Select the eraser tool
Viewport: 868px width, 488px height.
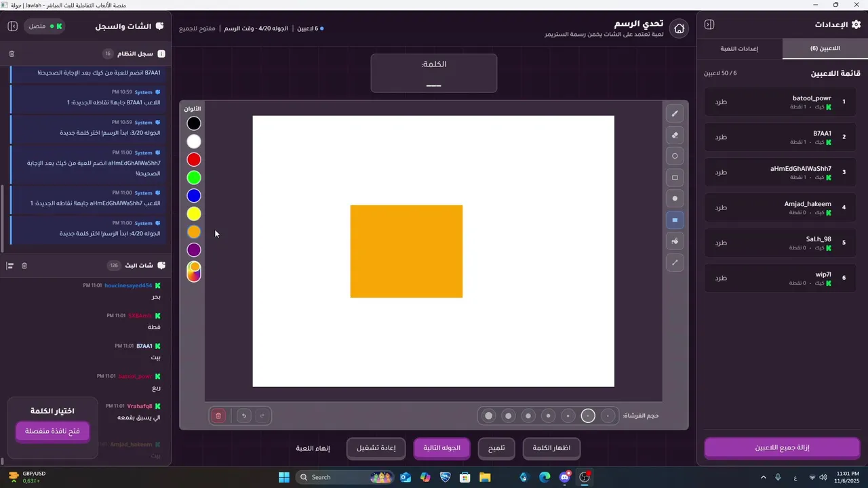pos(675,135)
